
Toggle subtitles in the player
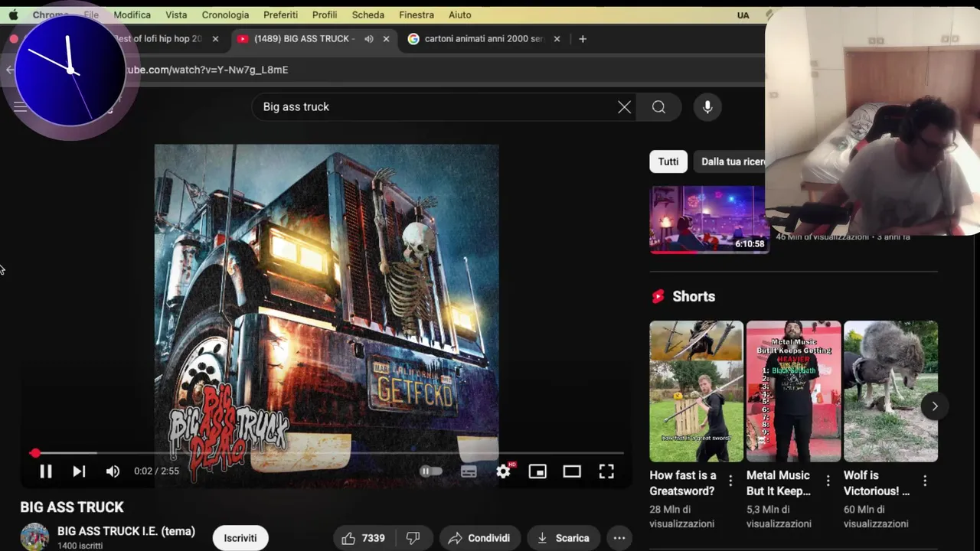point(469,471)
